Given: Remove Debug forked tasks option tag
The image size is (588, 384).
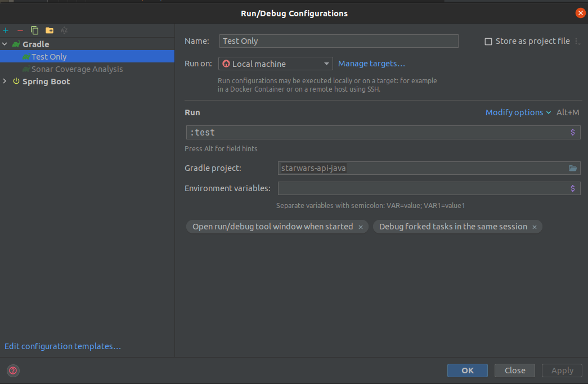Looking at the screenshot, I should 535,227.
